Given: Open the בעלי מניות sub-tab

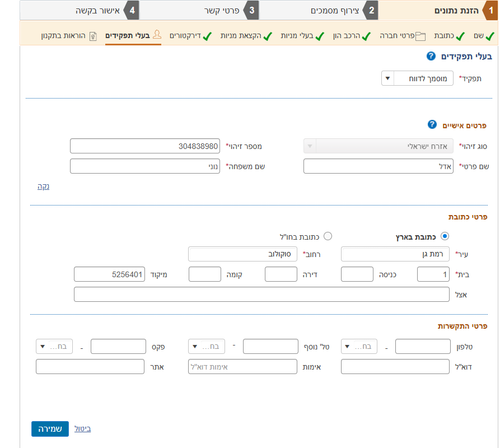Looking at the screenshot, I should 302,36.
